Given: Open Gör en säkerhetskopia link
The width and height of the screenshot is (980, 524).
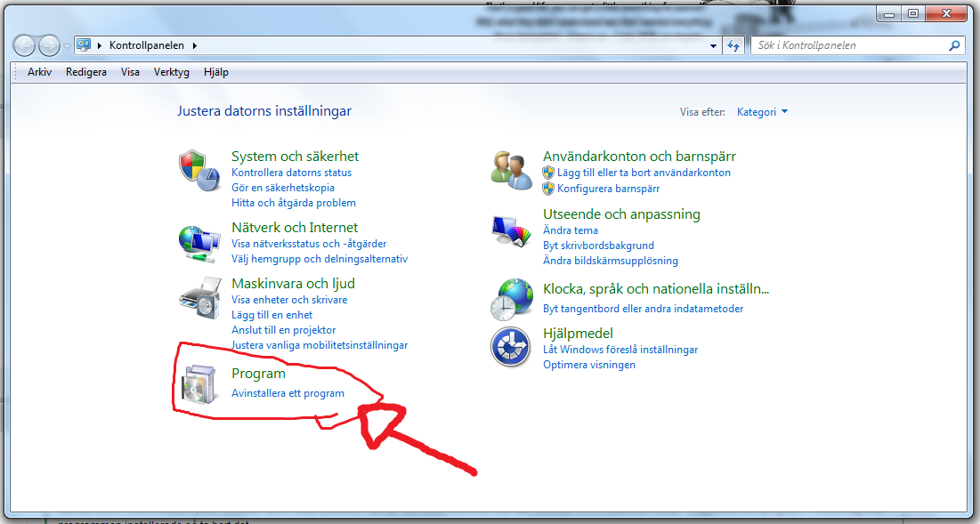Looking at the screenshot, I should [282, 188].
